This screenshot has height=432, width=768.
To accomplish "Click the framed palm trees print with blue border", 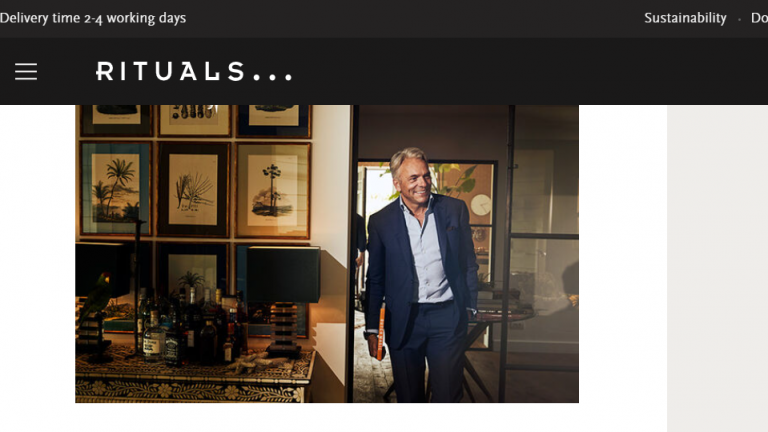I will (116, 189).
